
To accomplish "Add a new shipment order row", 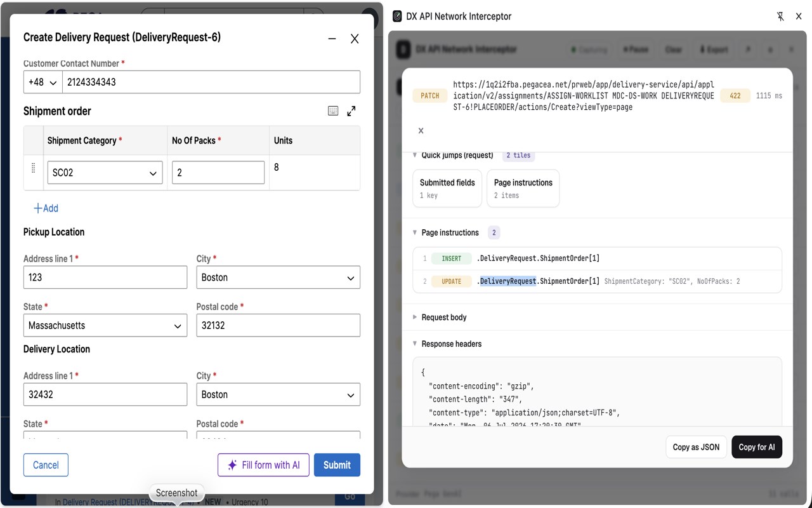I will click(46, 208).
